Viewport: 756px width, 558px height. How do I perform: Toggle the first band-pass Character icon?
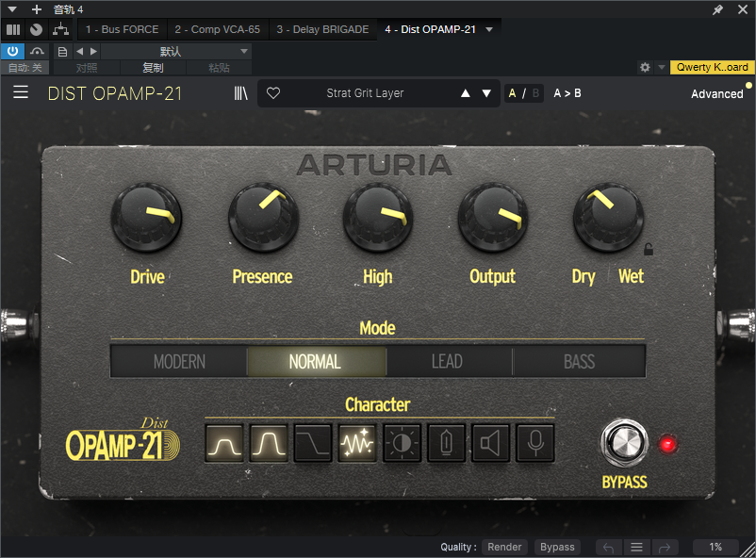point(224,443)
